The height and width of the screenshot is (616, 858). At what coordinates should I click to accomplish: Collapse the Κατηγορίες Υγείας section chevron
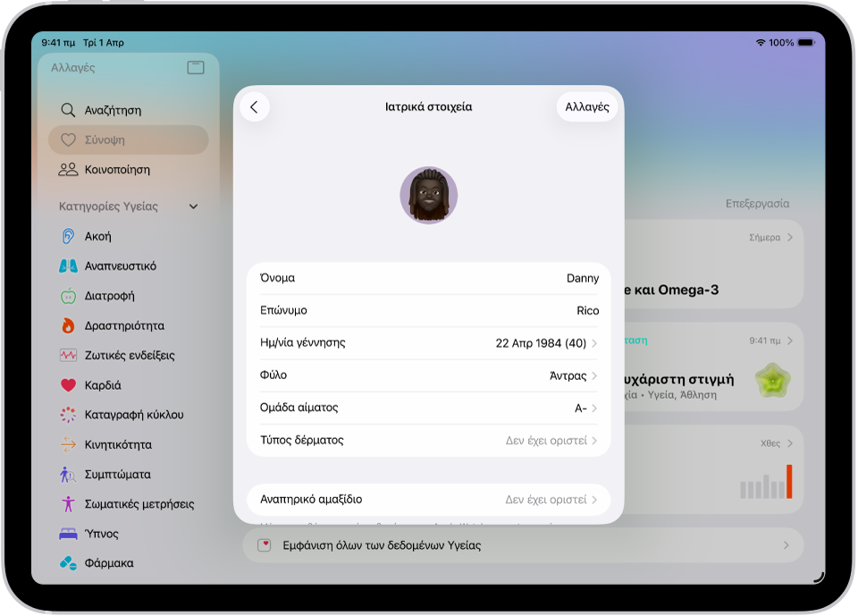pos(193,207)
